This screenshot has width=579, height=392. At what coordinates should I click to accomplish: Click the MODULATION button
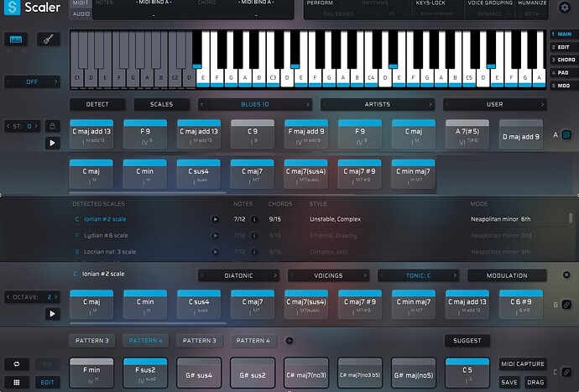(507, 275)
